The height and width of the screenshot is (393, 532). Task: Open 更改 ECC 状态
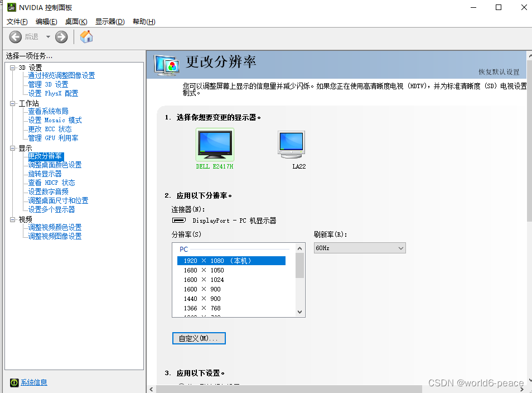[50, 129]
